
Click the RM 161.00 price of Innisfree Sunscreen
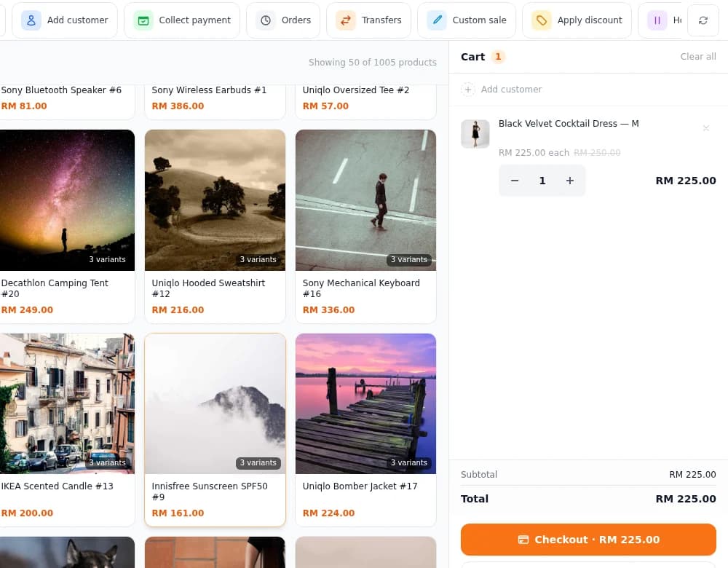178,513
